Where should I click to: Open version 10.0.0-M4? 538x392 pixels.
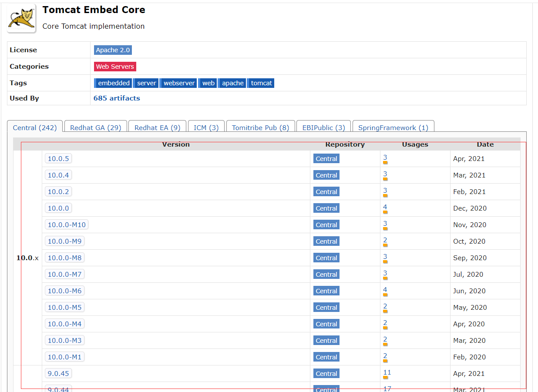point(64,324)
